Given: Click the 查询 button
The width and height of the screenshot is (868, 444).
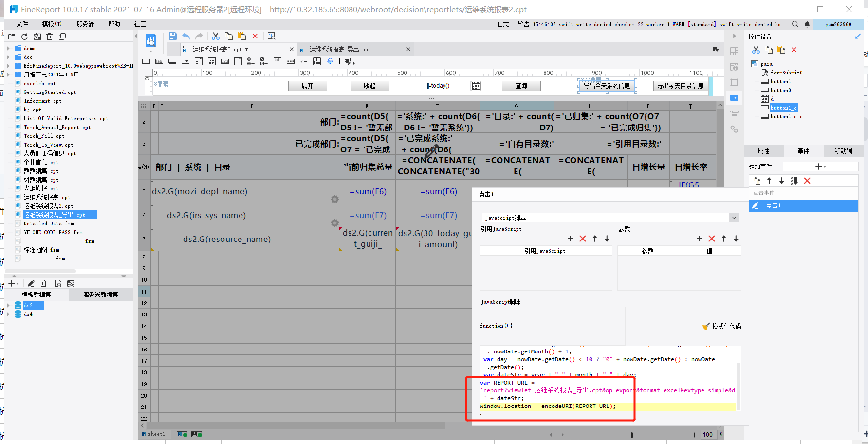Looking at the screenshot, I should tap(521, 86).
